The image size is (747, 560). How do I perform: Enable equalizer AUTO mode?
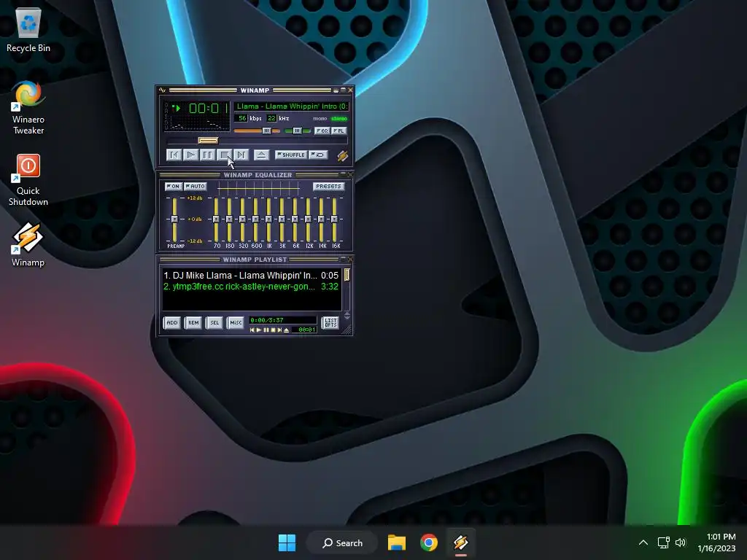[x=196, y=186]
